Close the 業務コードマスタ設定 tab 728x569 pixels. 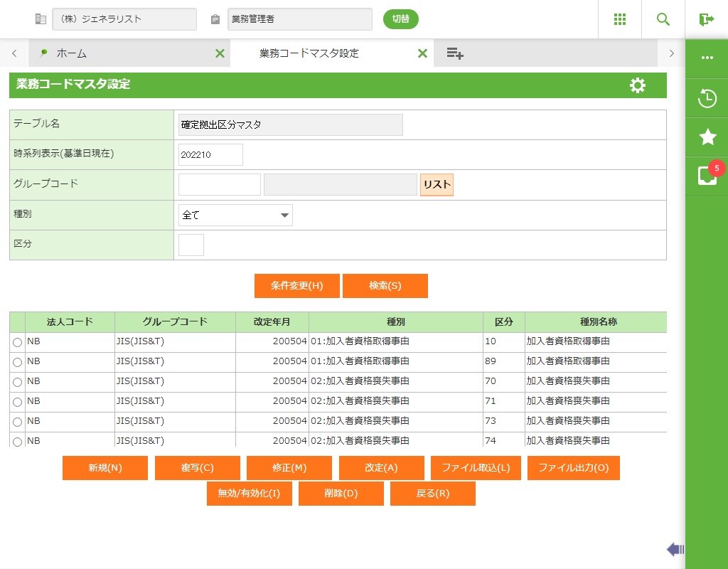coord(422,53)
